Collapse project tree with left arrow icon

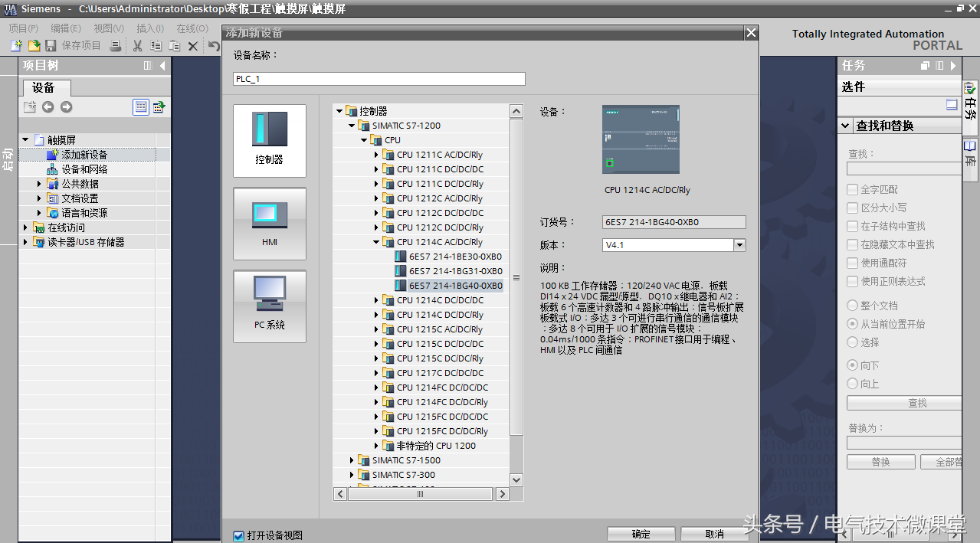click(x=162, y=66)
